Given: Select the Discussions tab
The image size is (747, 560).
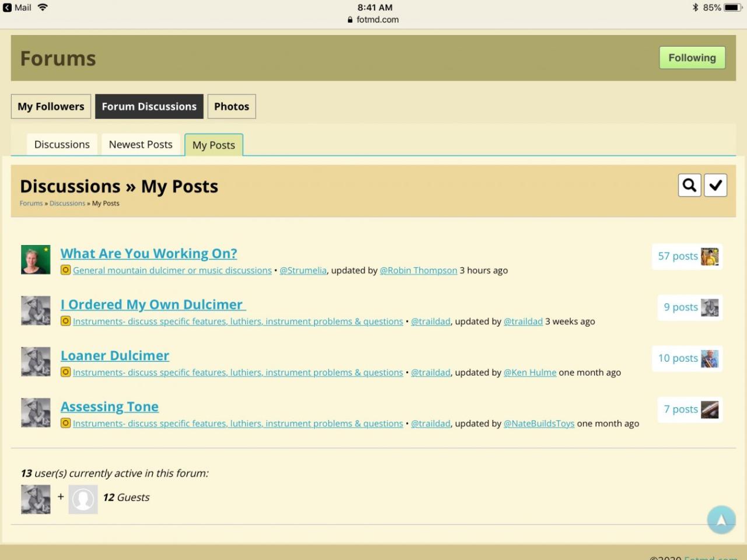Looking at the screenshot, I should (x=62, y=145).
